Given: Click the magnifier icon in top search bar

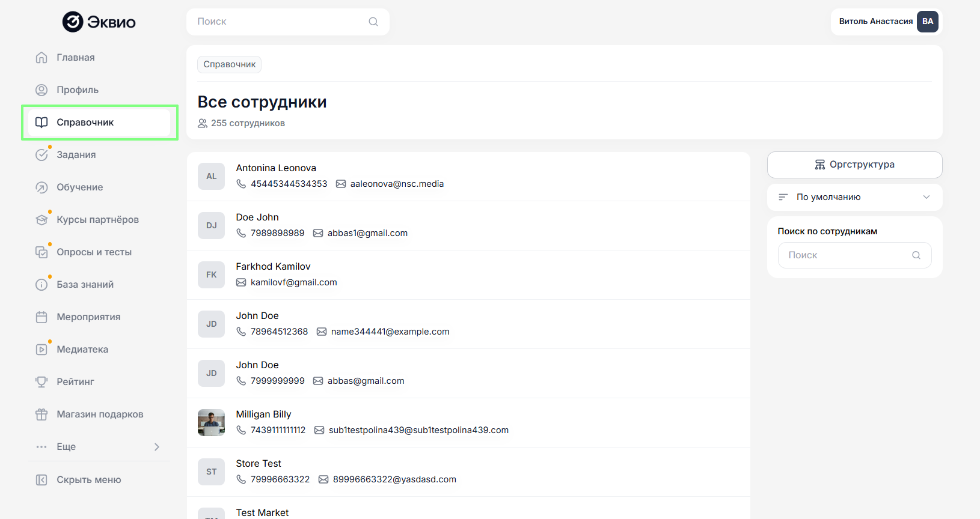Looking at the screenshot, I should click(373, 22).
